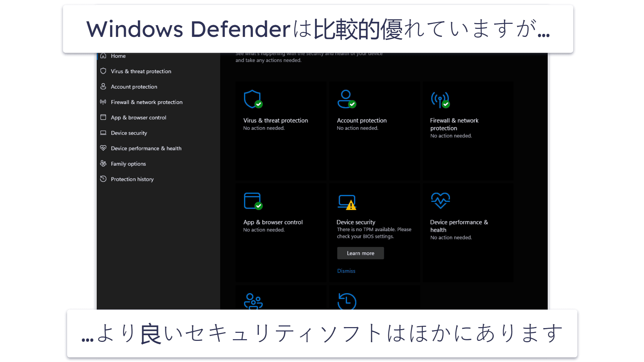Click the clock history icon in sidebar
Screen dimensions: 644x362
[x=103, y=179]
